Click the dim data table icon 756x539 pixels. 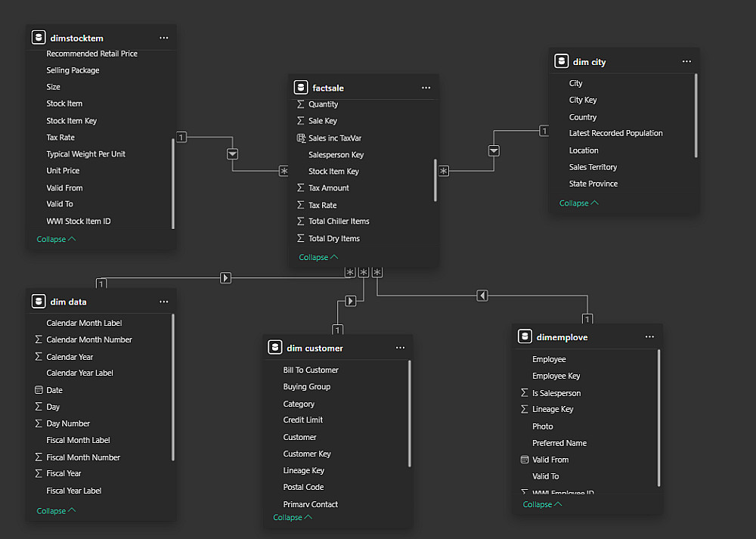pyautogui.click(x=39, y=302)
